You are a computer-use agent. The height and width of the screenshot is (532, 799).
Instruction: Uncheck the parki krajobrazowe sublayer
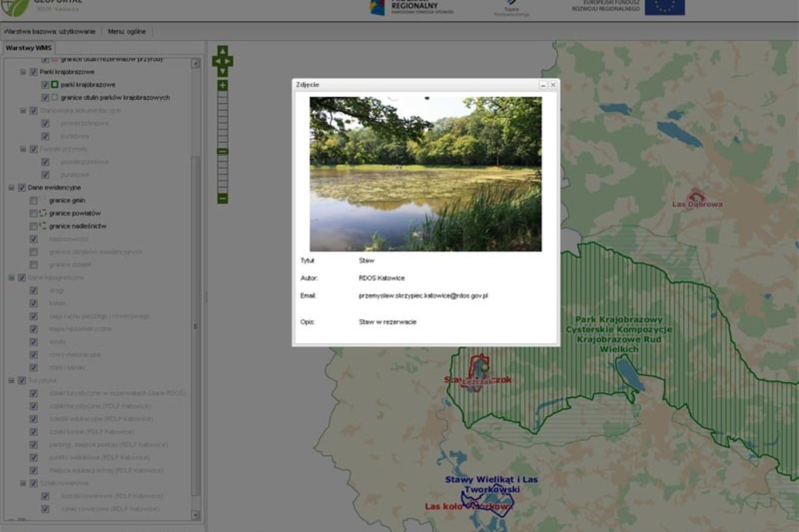[x=45, y=85]
